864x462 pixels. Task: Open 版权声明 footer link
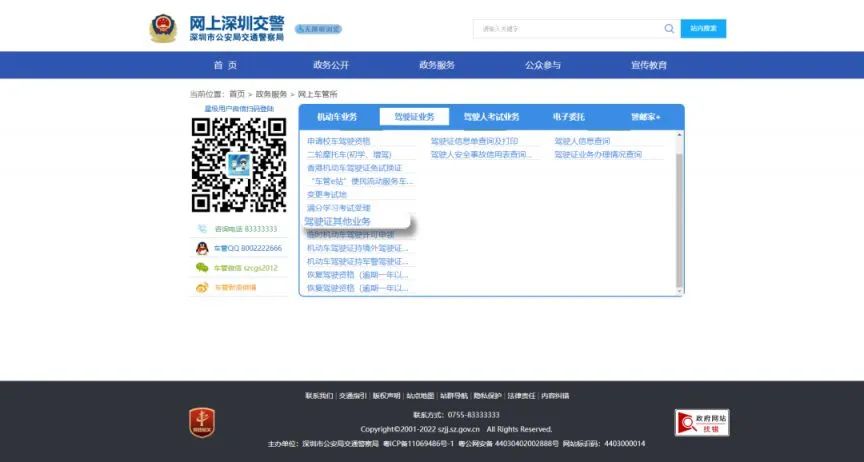[x=386, y=396]
